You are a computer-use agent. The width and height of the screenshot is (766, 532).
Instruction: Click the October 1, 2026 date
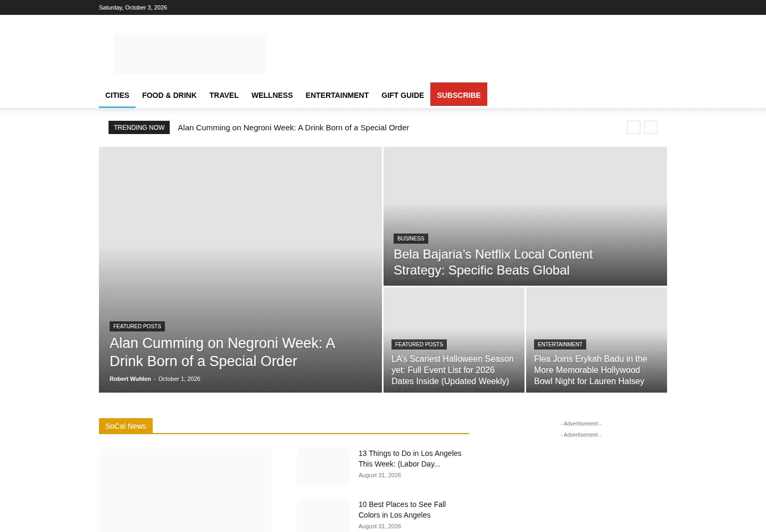click(179, 379)
